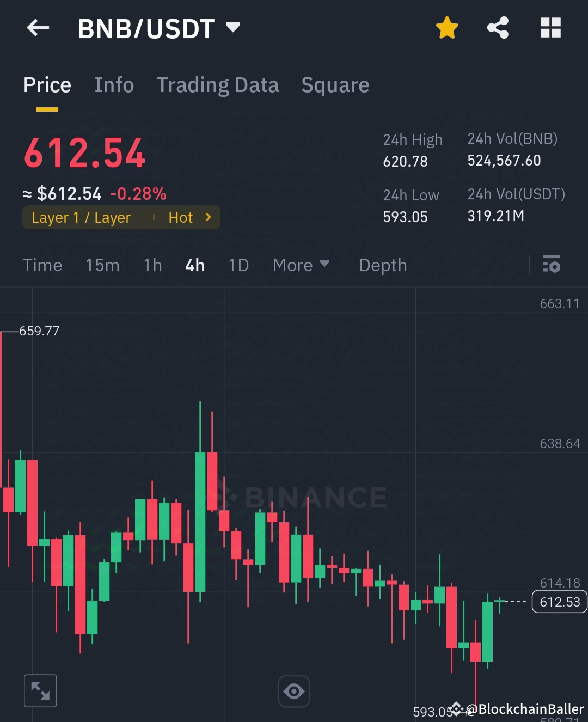
Task: Open the chart indicator settings icon
Action: (x=552, y=265)
